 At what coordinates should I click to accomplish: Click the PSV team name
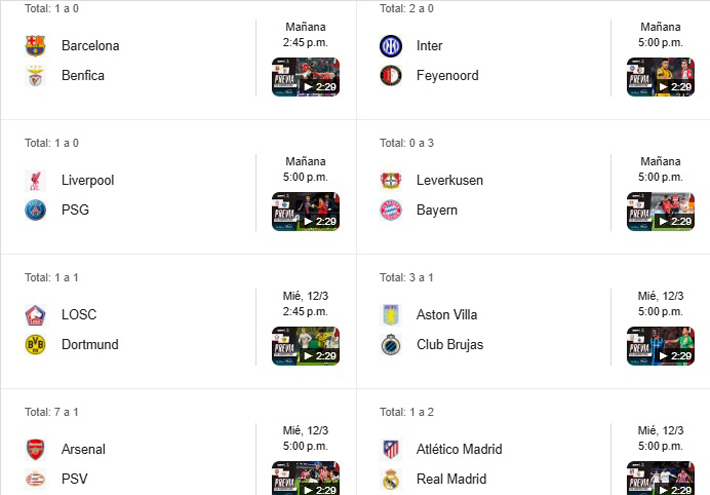pos(75,479)
